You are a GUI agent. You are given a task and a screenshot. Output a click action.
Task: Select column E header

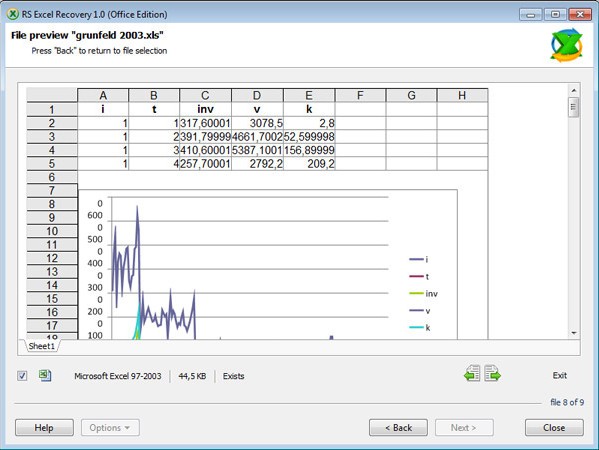[309, 95]
